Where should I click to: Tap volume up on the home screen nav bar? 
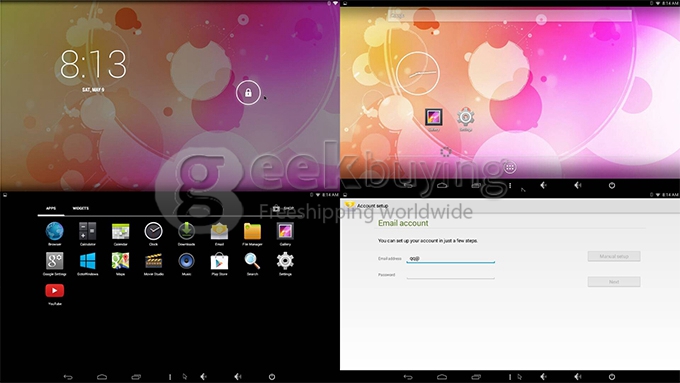pos(578,185)
